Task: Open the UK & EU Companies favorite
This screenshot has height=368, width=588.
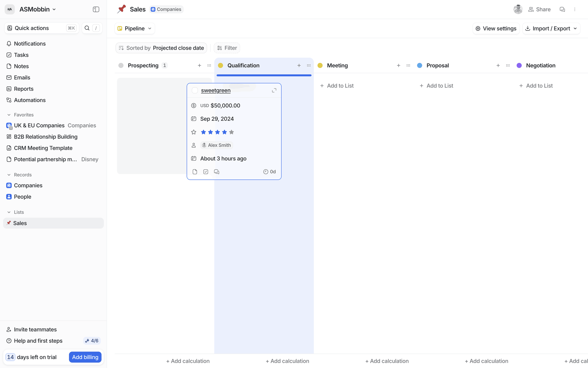Action: pyautogui.click(x=53, y=125)
